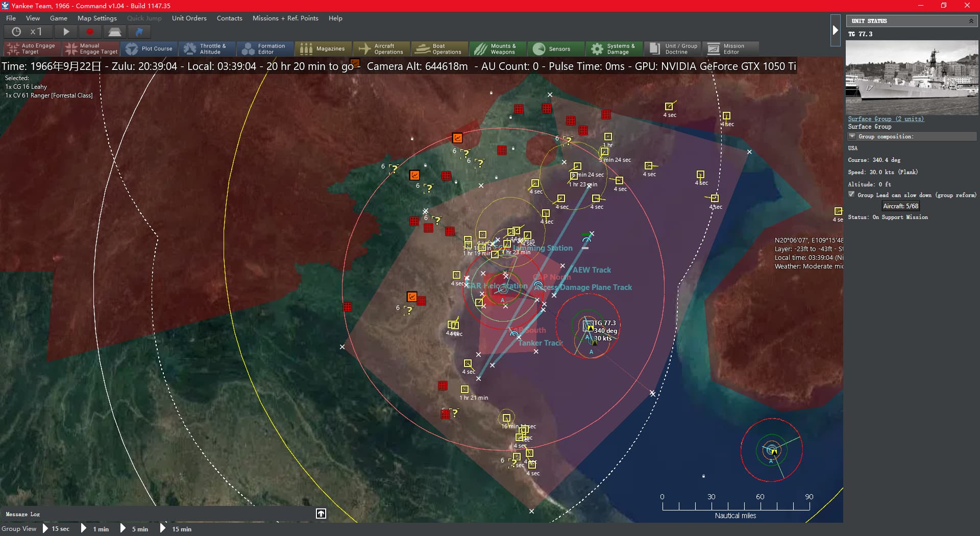Click '1x CG 16 Leahy' selected unit text
This screenshot has height=536, width=980.
pos(26,87)
